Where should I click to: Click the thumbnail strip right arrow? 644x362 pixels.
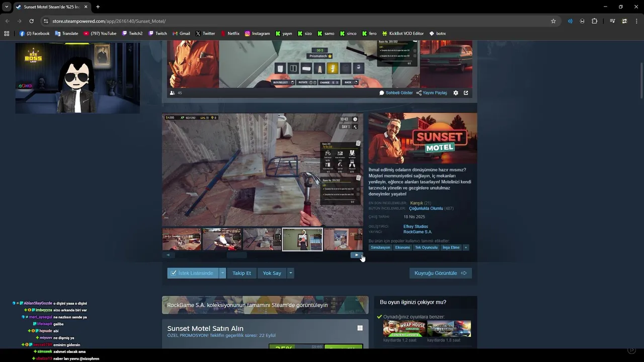[x=357, y=255]
